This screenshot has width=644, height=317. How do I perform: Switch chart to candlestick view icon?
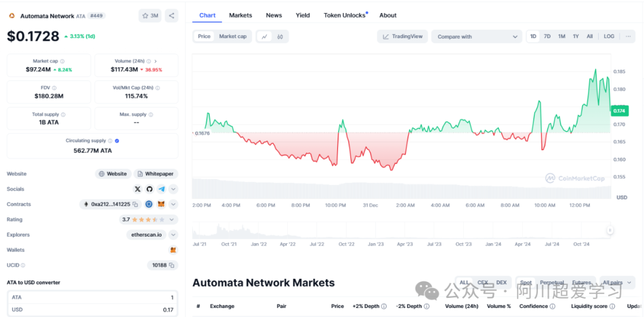point(280,36)
